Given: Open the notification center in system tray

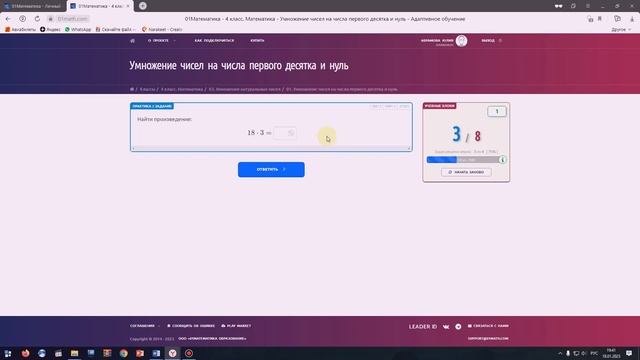Looking at the screenshot, I should tap(629, 353).
